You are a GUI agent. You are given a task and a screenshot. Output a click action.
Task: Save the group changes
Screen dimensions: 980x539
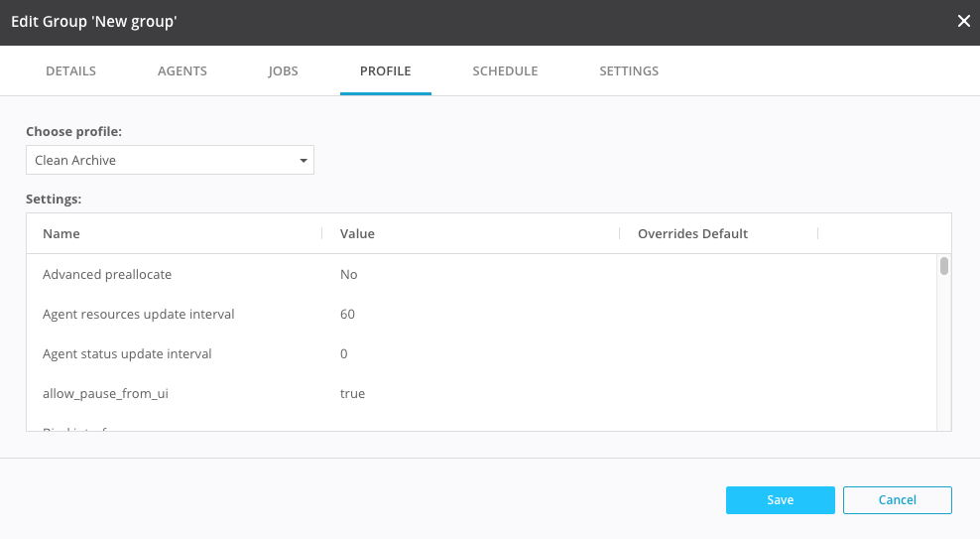click(x=780, y=500)
